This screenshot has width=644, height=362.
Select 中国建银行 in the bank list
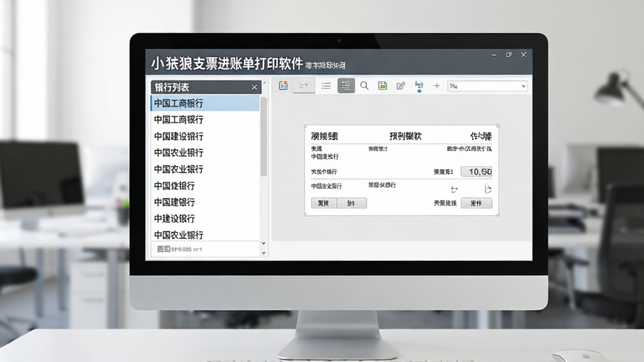[x=205, y=202]
